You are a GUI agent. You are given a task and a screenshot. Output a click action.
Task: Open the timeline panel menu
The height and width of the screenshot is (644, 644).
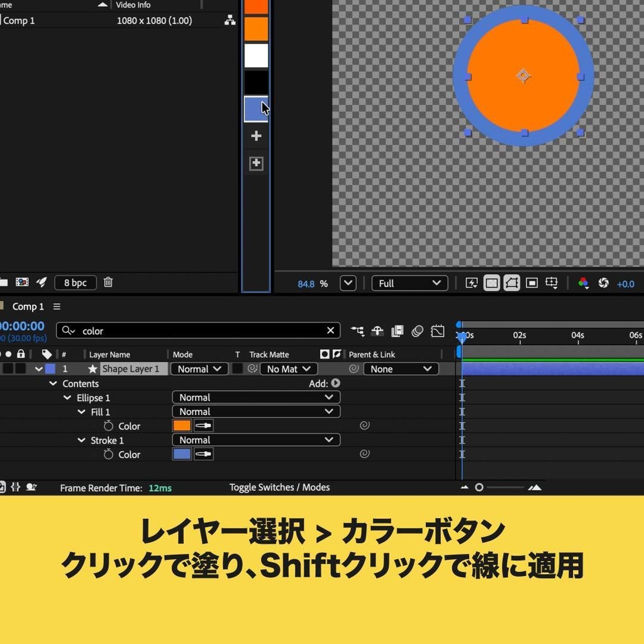coord(56,306)
